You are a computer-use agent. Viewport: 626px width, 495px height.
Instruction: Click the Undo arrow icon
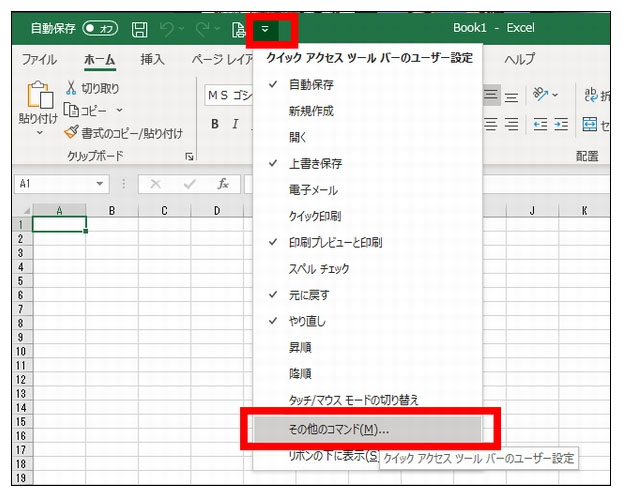[x=168, y=29]
